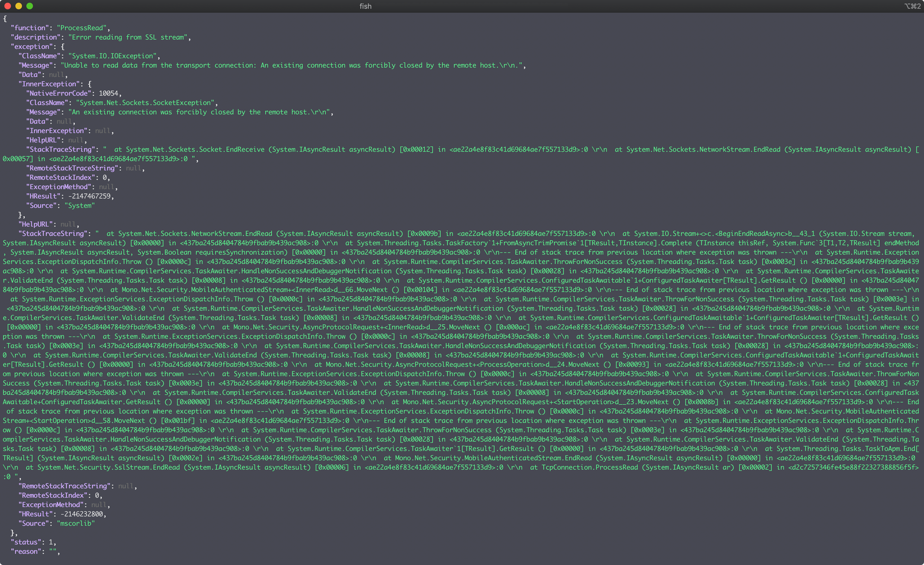Click the "System.Net.Sockets.SocketException" value

(x=145, y=103)
